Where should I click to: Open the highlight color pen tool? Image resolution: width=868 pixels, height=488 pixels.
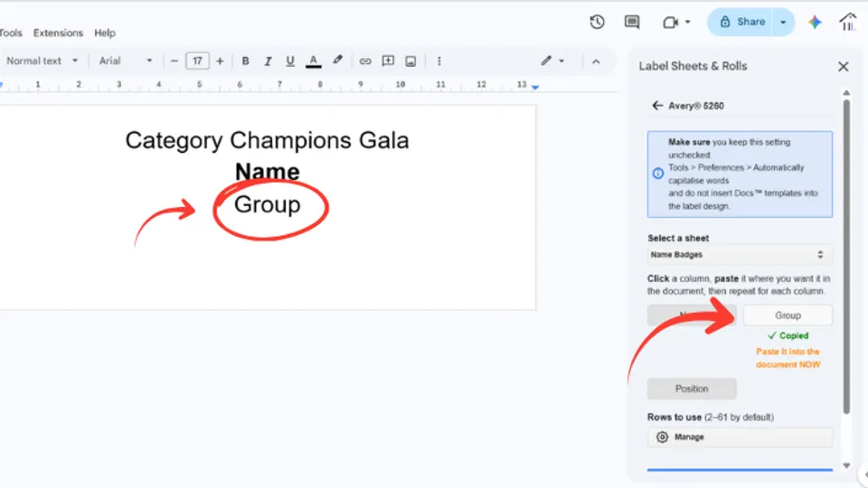[337, 61]
